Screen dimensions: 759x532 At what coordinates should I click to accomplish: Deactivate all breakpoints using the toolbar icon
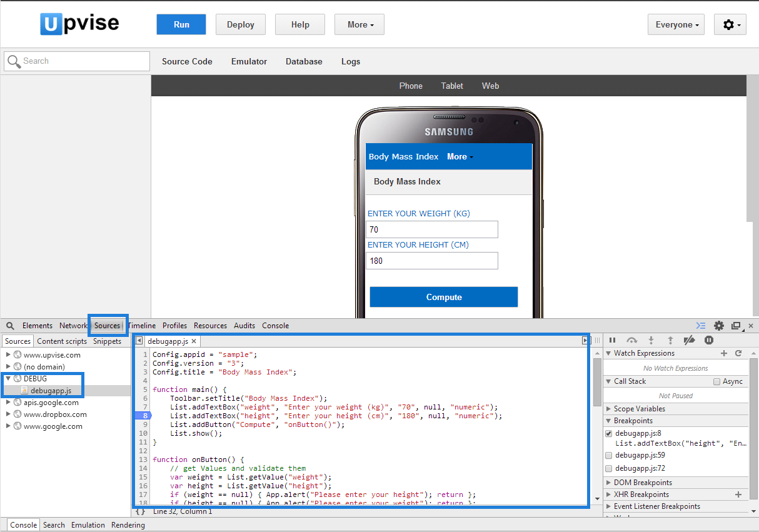[690, 340]
